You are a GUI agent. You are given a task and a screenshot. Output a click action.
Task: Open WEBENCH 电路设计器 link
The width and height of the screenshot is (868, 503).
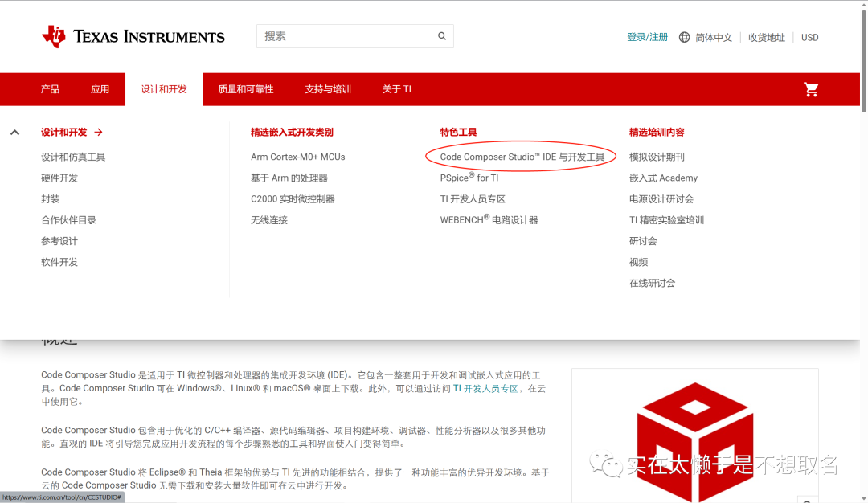[489, 220]
